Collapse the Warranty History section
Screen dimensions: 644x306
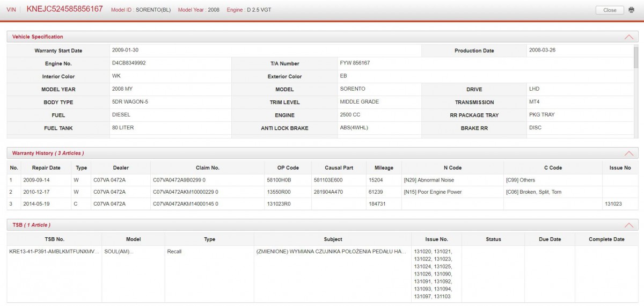(629, 154)
